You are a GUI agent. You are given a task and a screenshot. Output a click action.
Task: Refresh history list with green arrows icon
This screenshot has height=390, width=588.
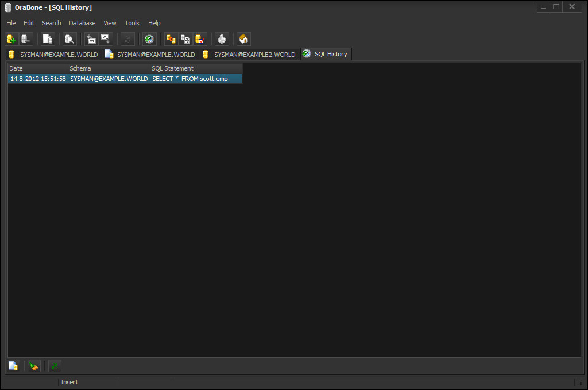click(x=55, y=366)
